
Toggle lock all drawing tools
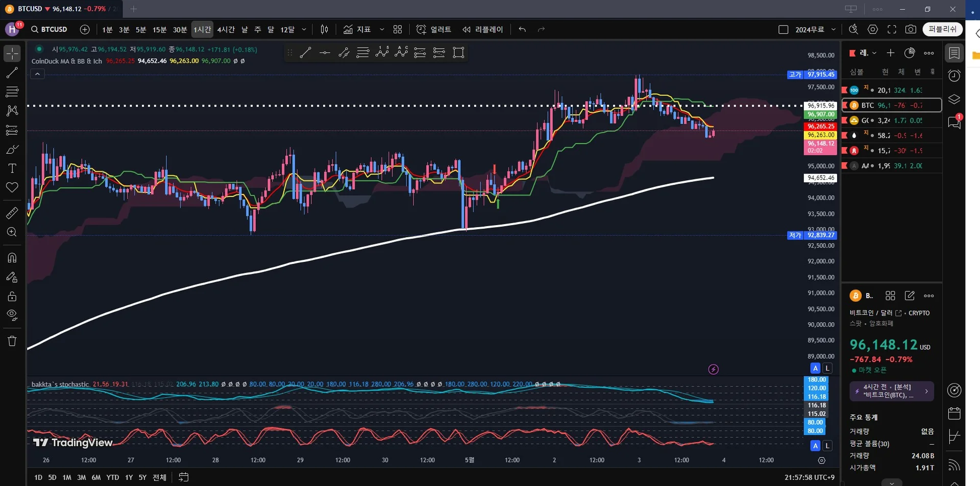[12, 296]
